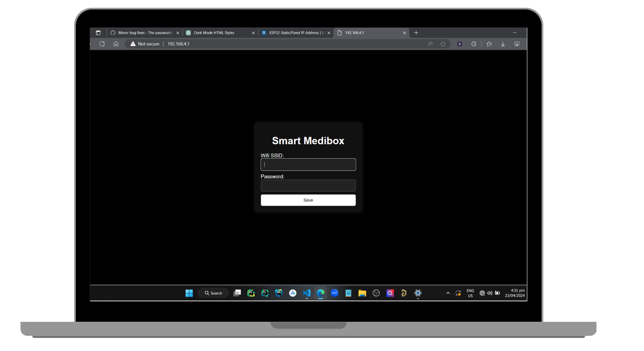644x351 pixels.
Task: Click the Password input field
Action: point(308,186)
